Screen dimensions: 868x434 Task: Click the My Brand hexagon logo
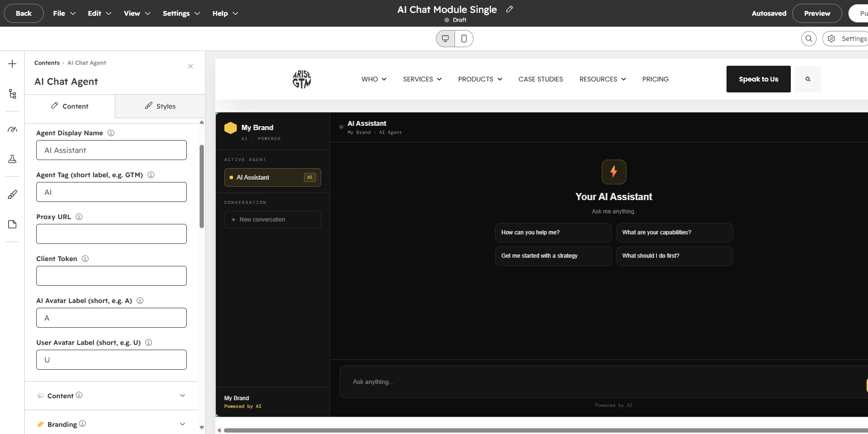pyautogui.click(x=231, y=128)
